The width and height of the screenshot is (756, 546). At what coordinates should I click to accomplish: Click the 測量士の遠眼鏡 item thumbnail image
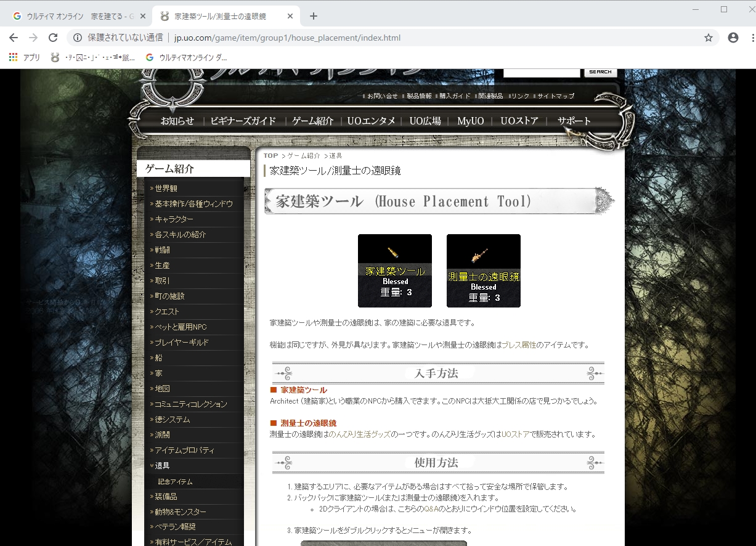[x=484, y=271]
